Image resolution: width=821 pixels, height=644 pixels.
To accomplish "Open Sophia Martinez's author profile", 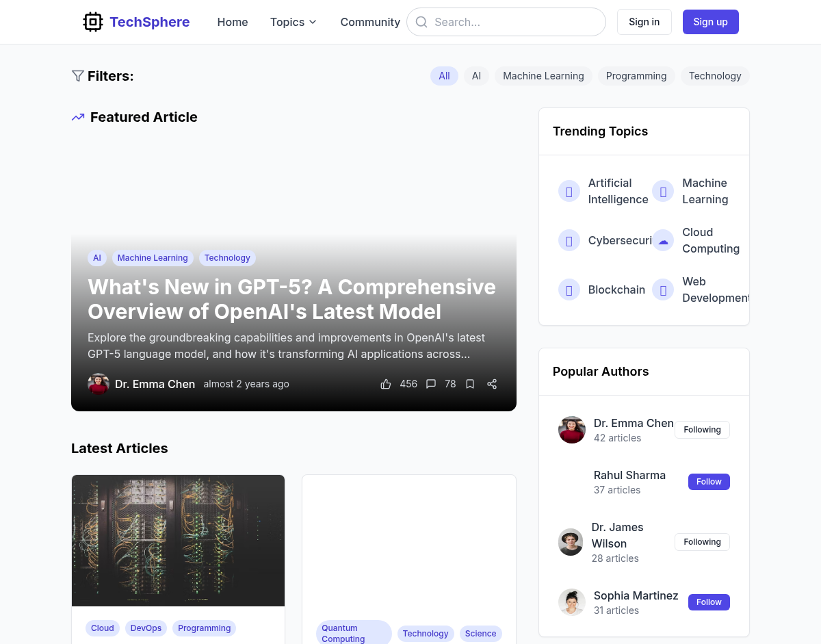I will pyautogui.click(x=636, y=595).
